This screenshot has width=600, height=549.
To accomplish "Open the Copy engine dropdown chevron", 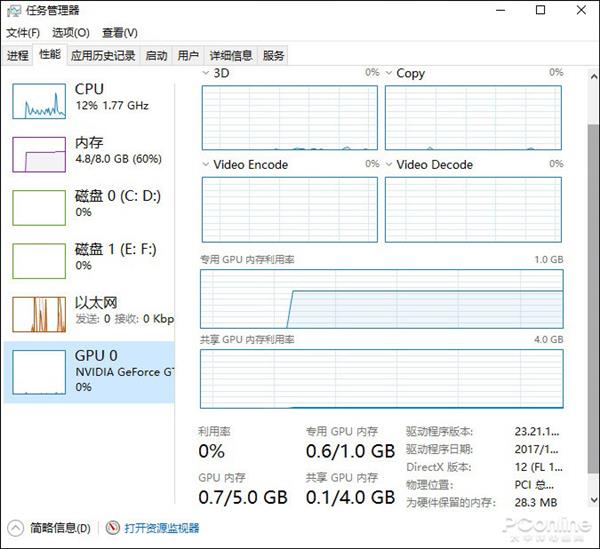I will [x=389, y=73].
